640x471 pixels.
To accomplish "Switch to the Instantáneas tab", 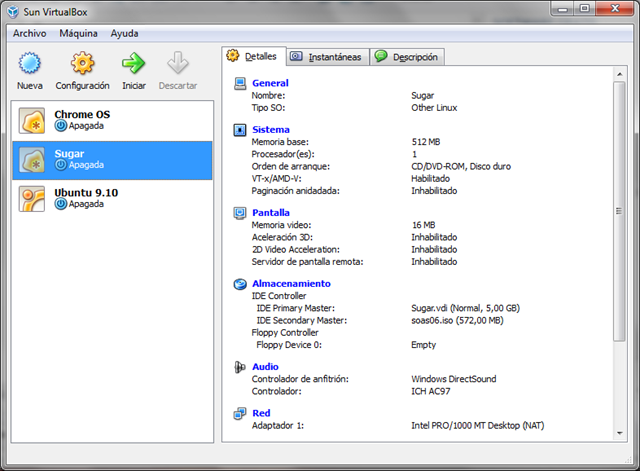I will click(x=328, y=57).
